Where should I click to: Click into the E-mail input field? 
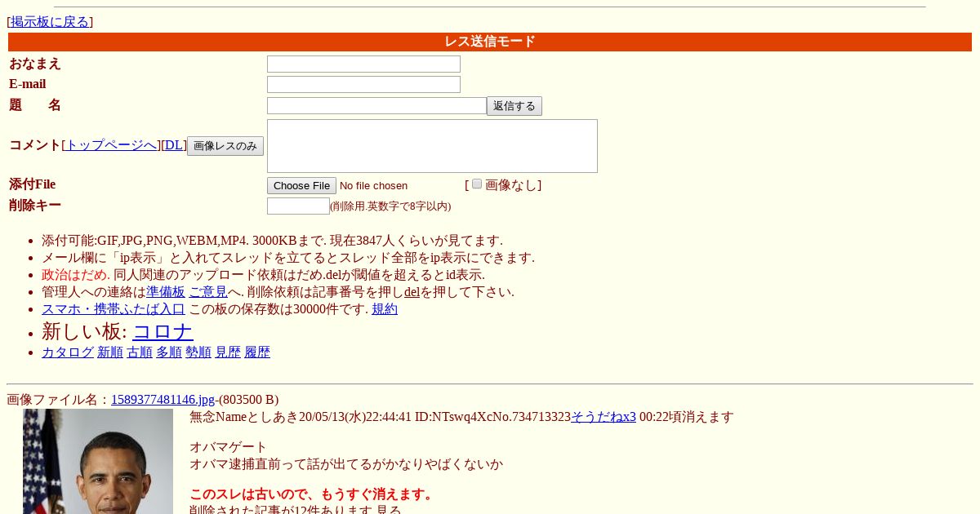pyautogui.click(x=363, y=84)
